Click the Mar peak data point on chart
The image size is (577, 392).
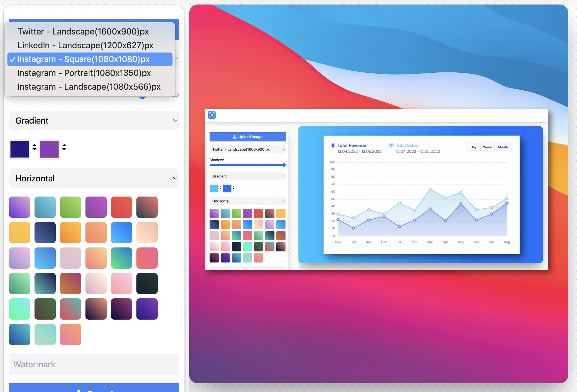pos(430,189)
